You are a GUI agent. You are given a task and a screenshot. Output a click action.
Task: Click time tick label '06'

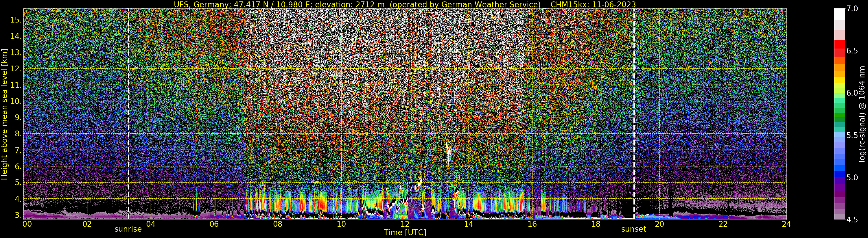(x=214, y=224)
